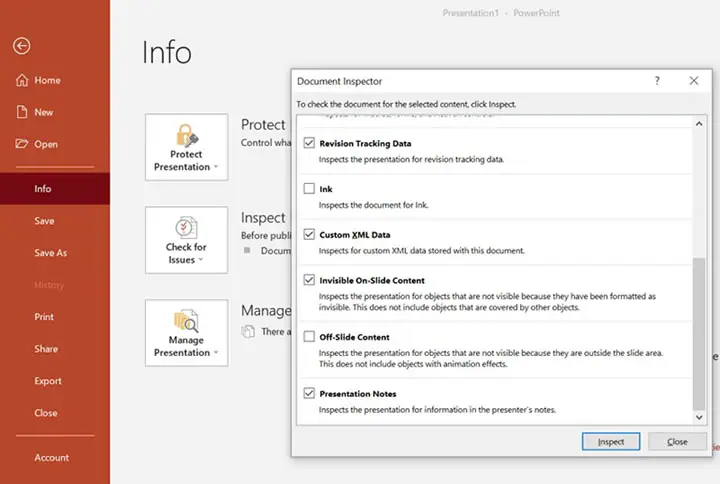Open the Share page in the sidebar
The height and width of the screenshot is (484, 720).
coord(46,349)
